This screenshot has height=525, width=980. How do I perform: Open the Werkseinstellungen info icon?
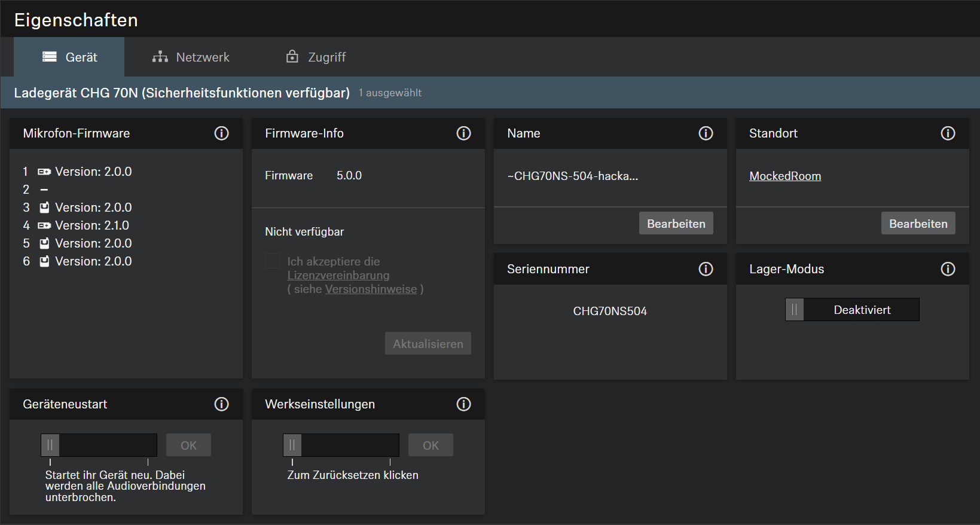[x=463, y=404]
